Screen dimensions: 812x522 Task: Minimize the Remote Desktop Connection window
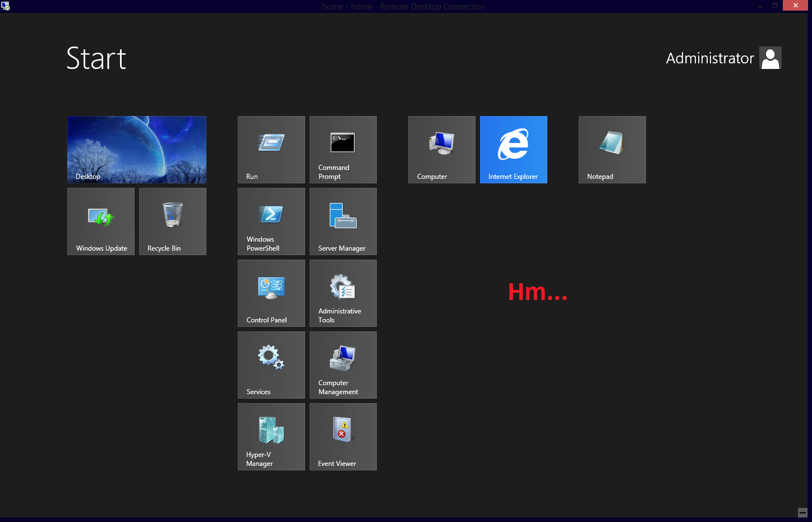[760, 6]
